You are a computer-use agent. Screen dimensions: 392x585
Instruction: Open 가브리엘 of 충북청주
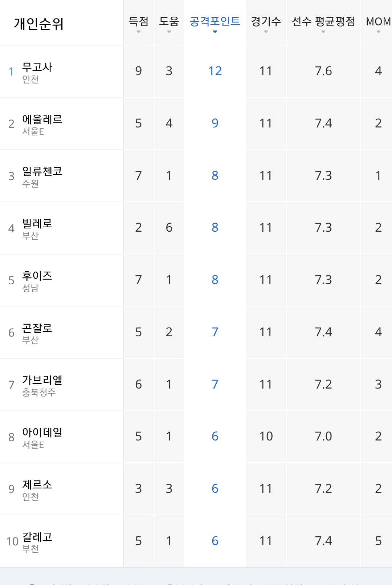(x=42, y=380)
